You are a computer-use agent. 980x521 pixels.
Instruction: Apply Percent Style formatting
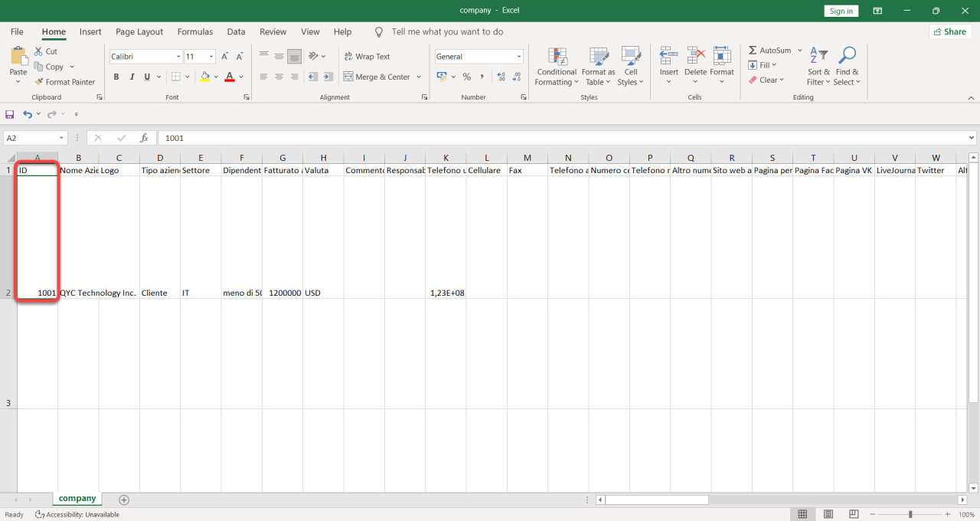click(x=466, y=77)
